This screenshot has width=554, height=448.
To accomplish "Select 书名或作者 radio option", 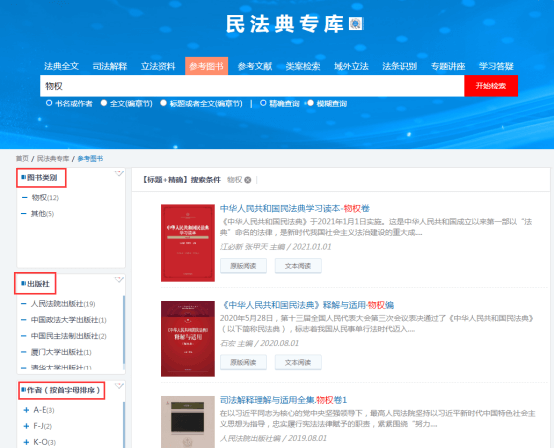I will (49, 103).
